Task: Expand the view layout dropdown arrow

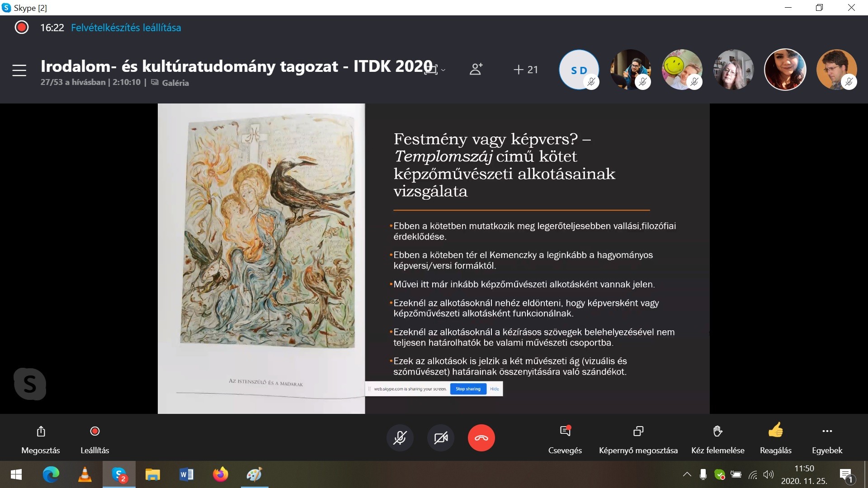Action: pos(443,70)
